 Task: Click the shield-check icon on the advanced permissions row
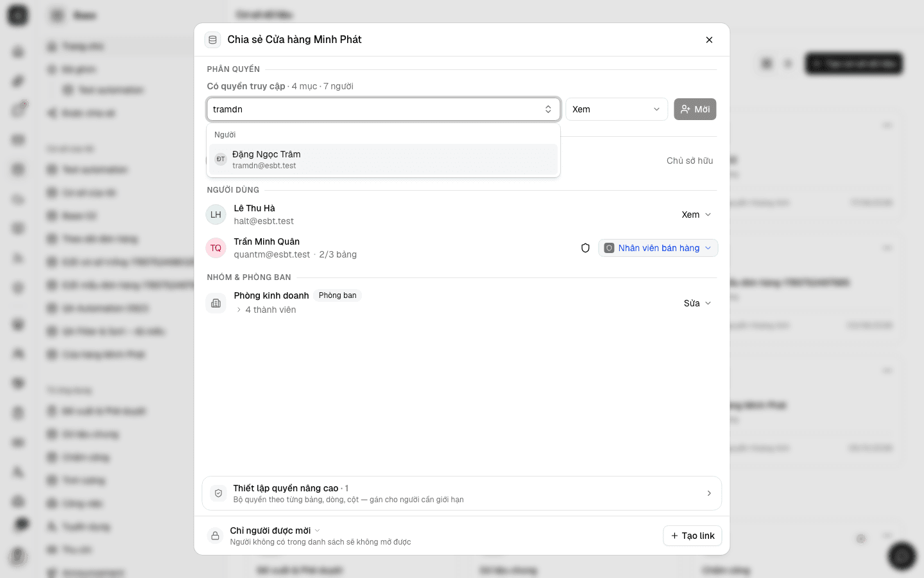coord(218,493)
